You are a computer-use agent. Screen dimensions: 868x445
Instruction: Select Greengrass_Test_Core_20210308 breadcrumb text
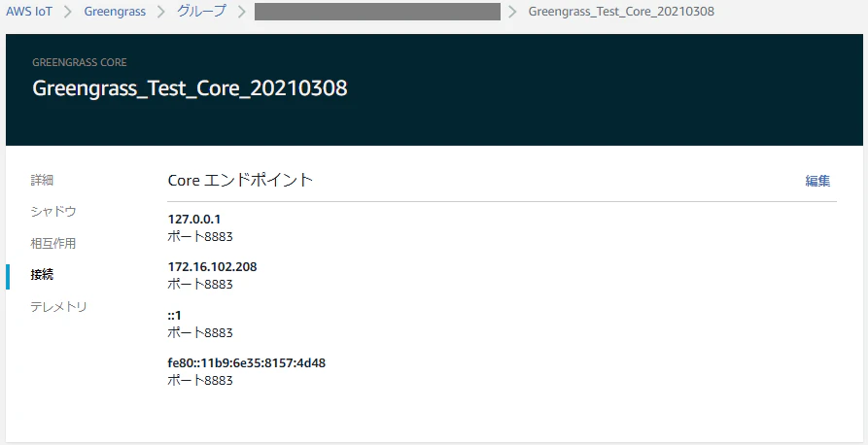click(621, 12)
